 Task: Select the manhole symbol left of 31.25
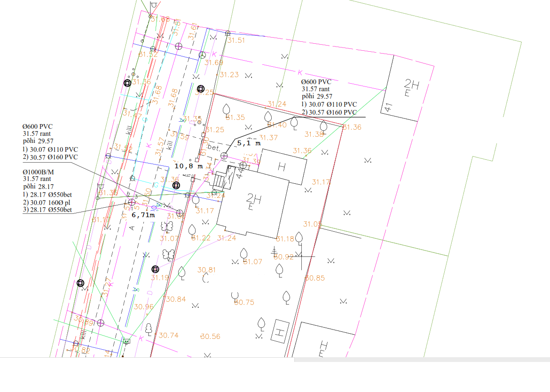201,88
